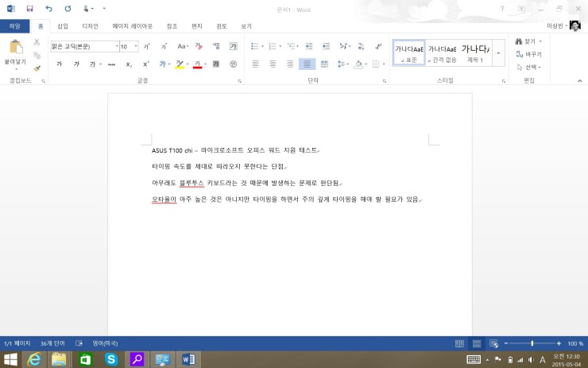This screenshot has width=588, height=368.
Task: Toggle underline formatting
Action: [92, 64]
